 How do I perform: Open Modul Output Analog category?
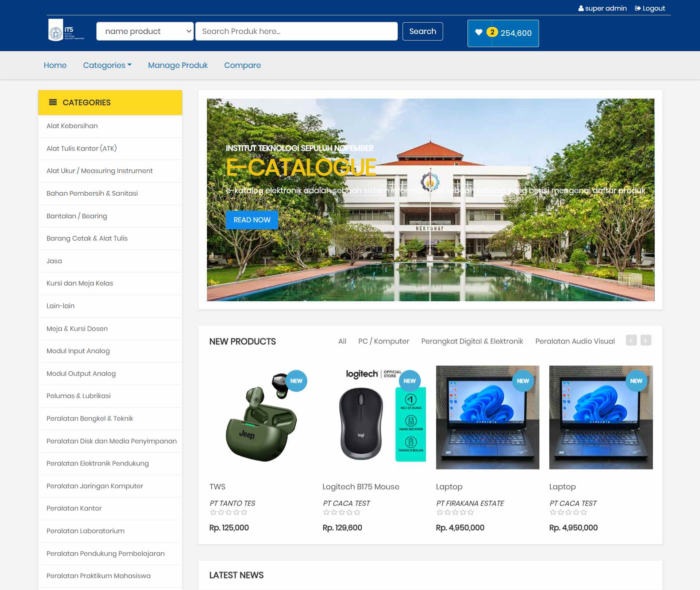110,373
